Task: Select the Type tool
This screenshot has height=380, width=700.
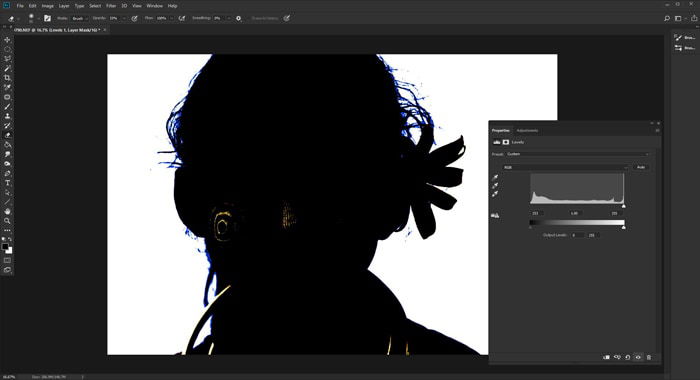Action: tap(7, 183)
